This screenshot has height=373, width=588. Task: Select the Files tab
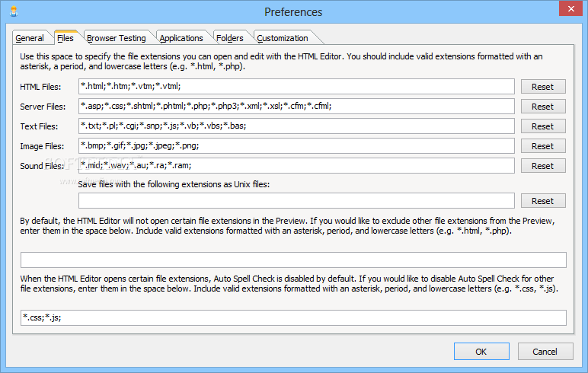pos(65,38)
